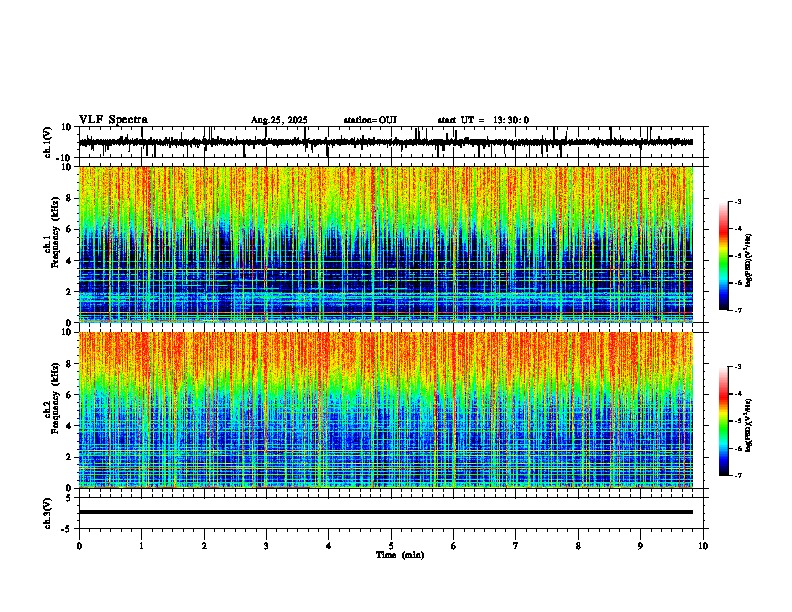Viewport: 792px width, 612px height.
Task: Click the ch.2 color bar log(PSD) unit label
Action: coord(749,426)
